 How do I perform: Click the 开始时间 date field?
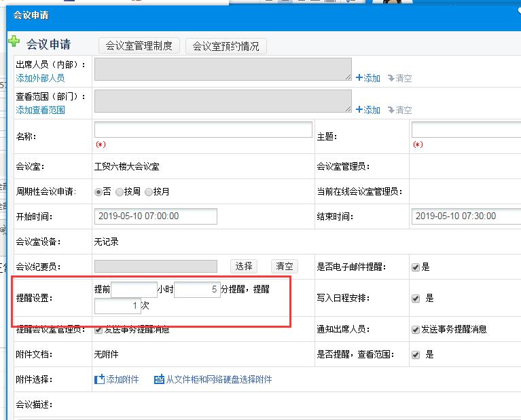coord(156,216)
